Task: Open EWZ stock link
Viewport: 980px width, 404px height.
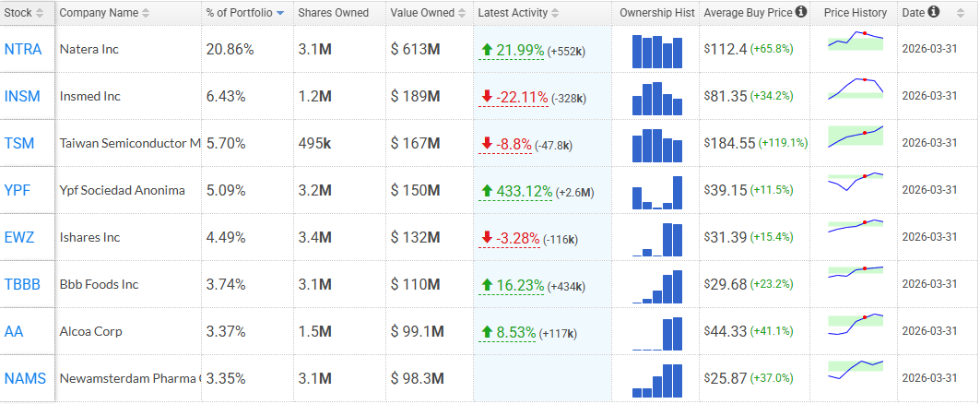Action: (x=19, y=238)
